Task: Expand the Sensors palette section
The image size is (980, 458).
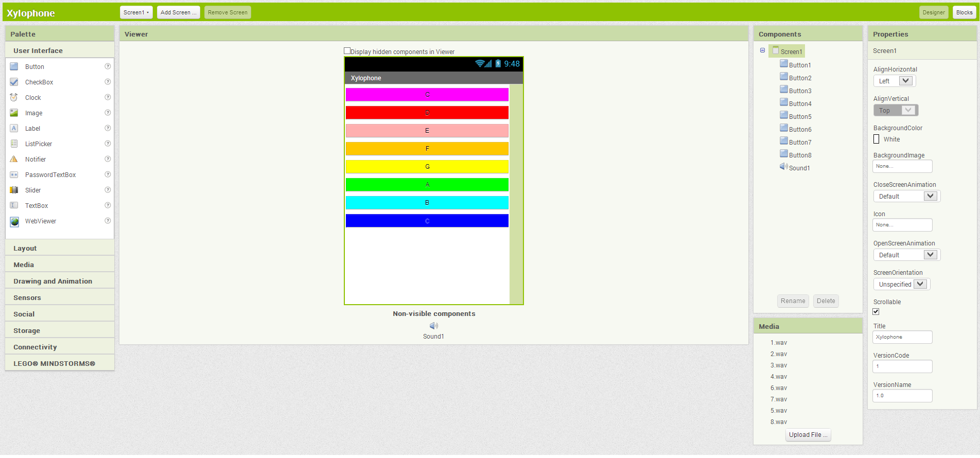Action: (x=27, y=297)
